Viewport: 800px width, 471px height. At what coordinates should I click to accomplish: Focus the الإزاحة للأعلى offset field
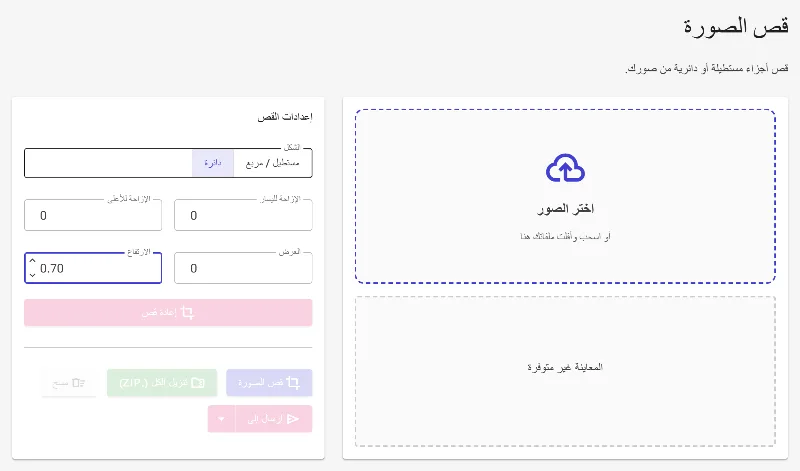(93, 215)
